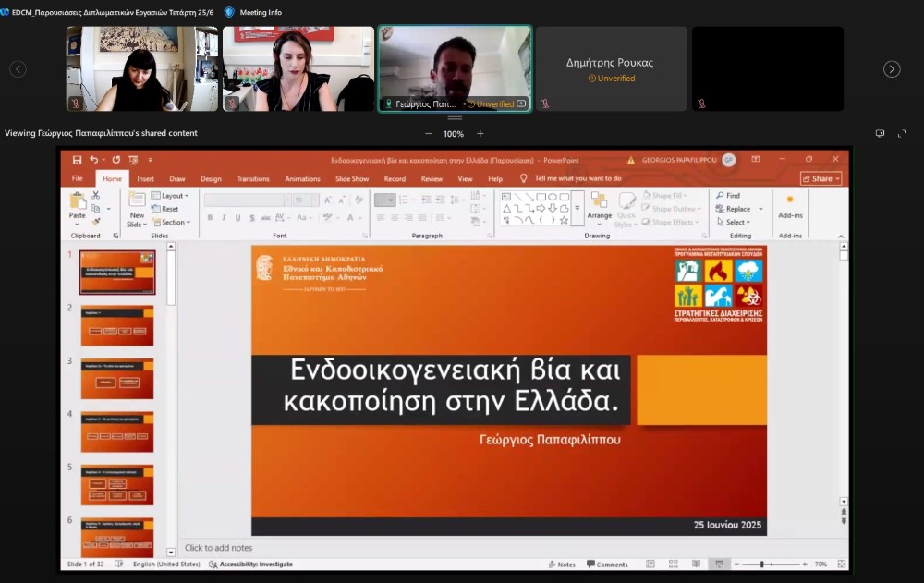Screen dimensions: 924x583
Task: Click the Undo arrow icon
Action: 91,160
